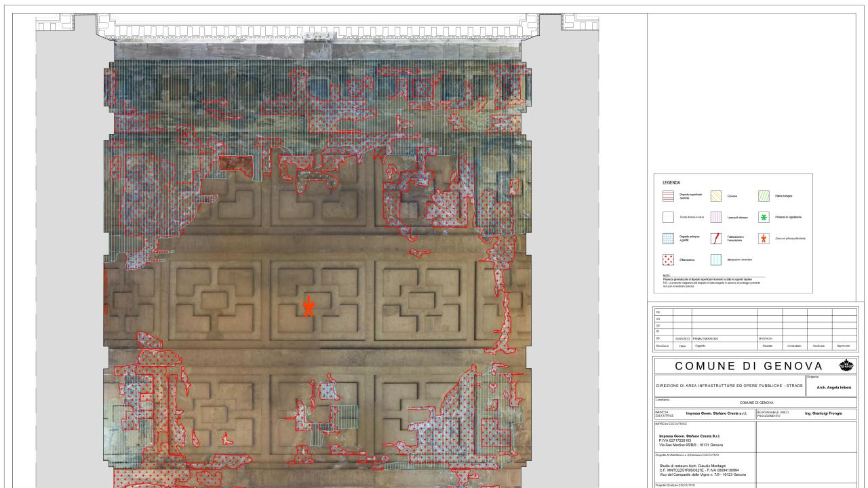This screenshot has width=868, height=488.
Task: Click the Studio di restauro Arch. Claudio Montagni line
Action: [692, 466]
